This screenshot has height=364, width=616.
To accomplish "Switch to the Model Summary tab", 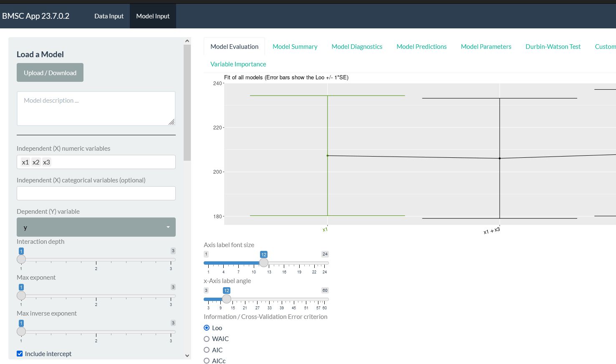I will click(295, 46).
